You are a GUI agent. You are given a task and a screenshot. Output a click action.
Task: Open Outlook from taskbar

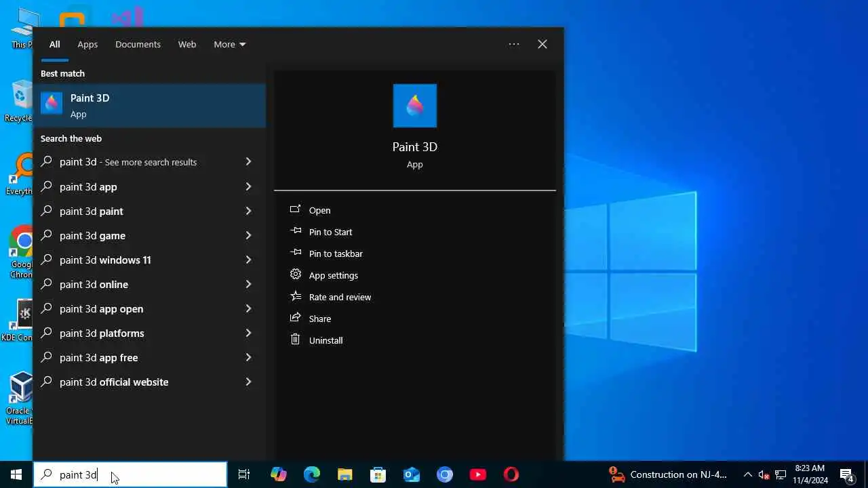412,474
